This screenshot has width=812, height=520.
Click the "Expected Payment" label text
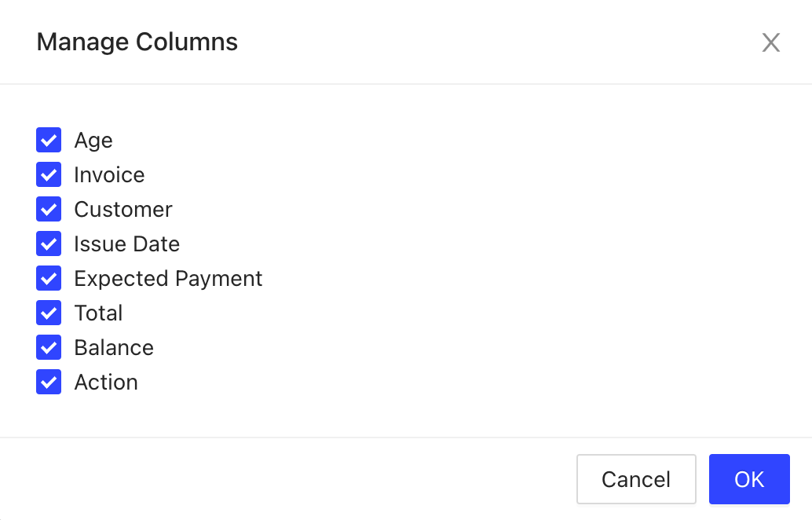(x=168, y=279)
